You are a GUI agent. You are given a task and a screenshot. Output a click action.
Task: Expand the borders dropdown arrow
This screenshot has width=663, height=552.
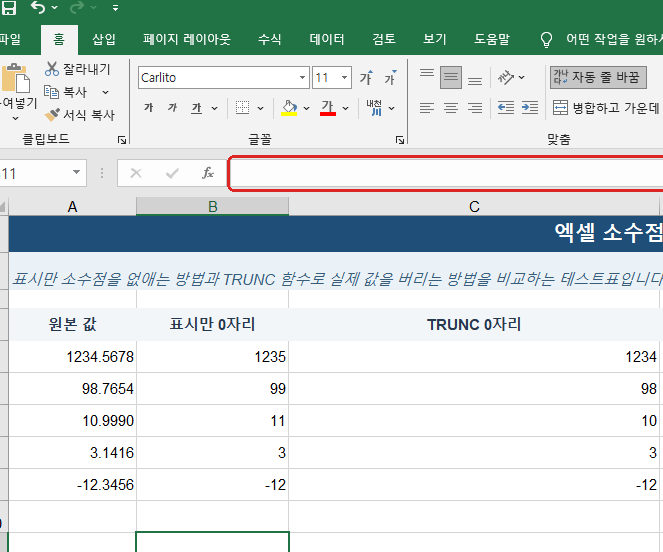point(260,109)
